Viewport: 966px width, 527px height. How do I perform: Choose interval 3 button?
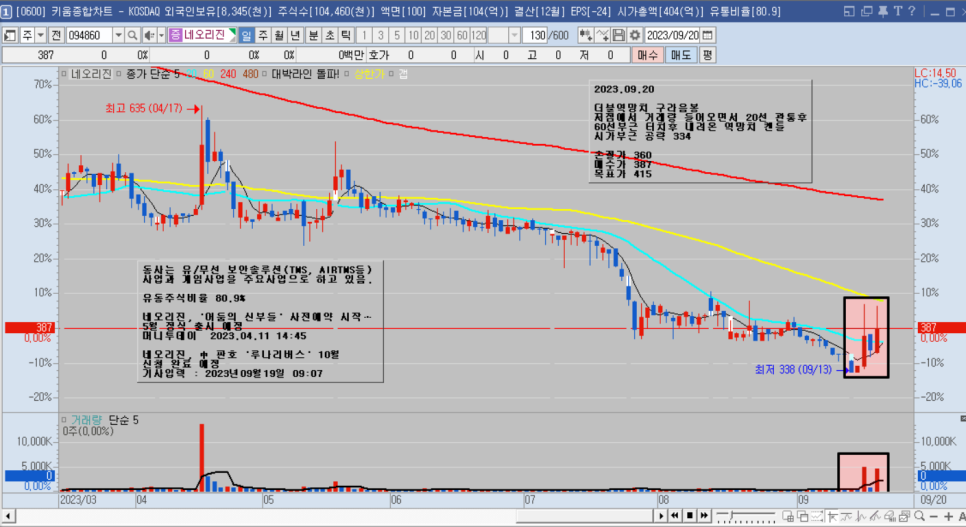pyautogui.click(x=381, y=35)
